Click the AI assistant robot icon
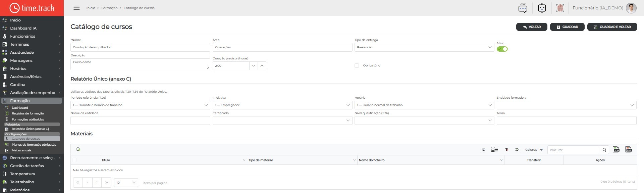644x193 pixels. click(542, 8)
